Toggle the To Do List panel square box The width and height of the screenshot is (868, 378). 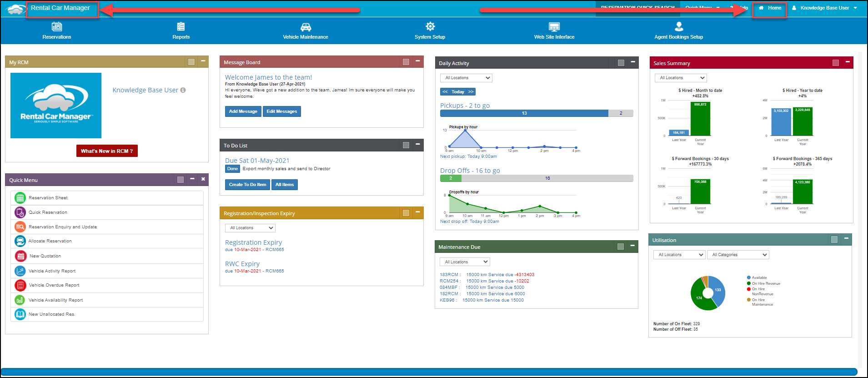(406, 145)
